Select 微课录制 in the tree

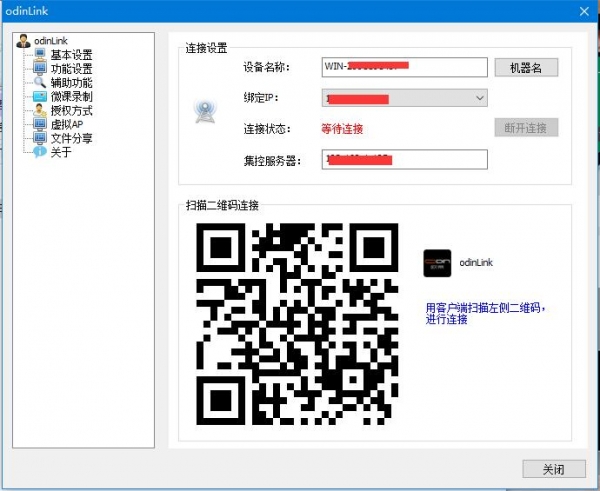(x=72, y=96)
